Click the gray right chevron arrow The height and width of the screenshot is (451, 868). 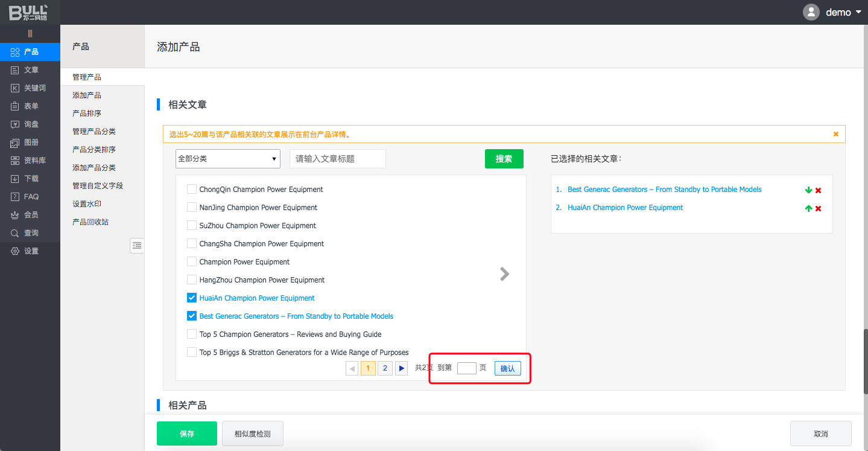[504, 274]
